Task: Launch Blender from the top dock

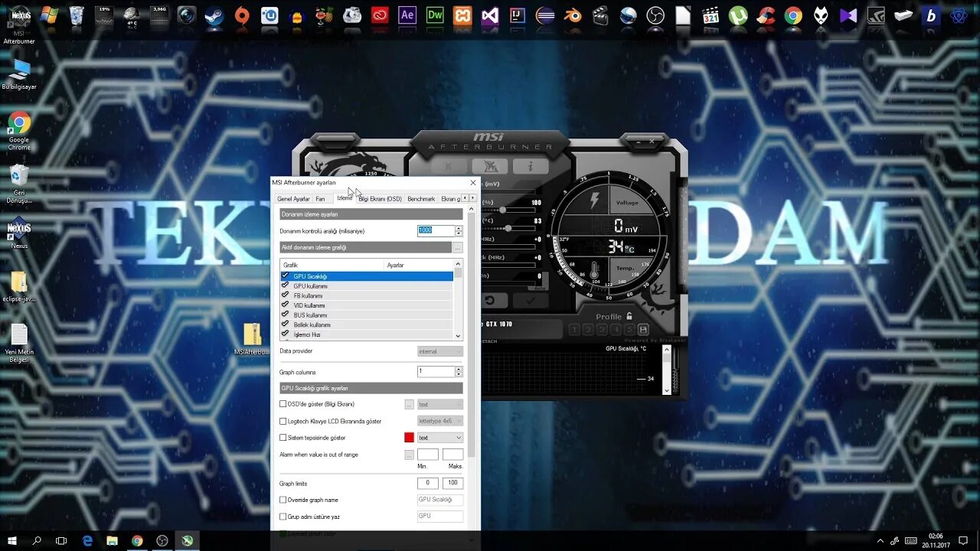Action: tap(573, 15)
